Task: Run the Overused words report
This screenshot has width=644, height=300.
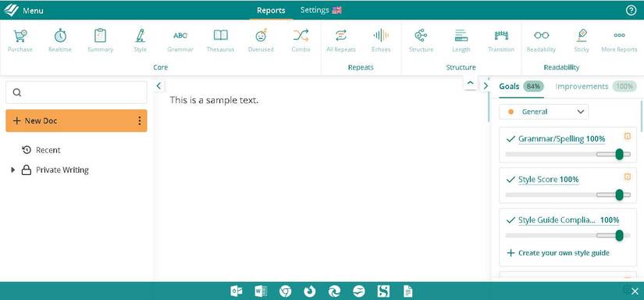Action: [x=261, y=41]
